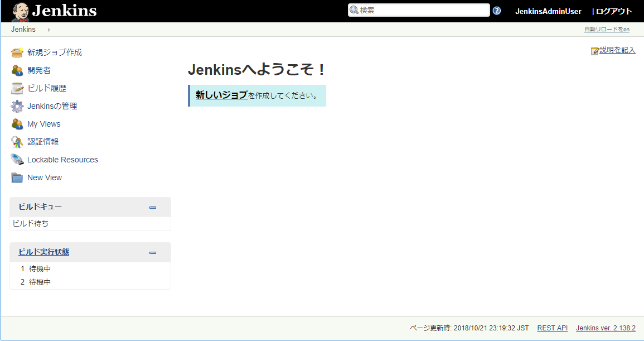Click the ビルドキュー panel title
The image size is (644, 341).
tap(40, 206)
